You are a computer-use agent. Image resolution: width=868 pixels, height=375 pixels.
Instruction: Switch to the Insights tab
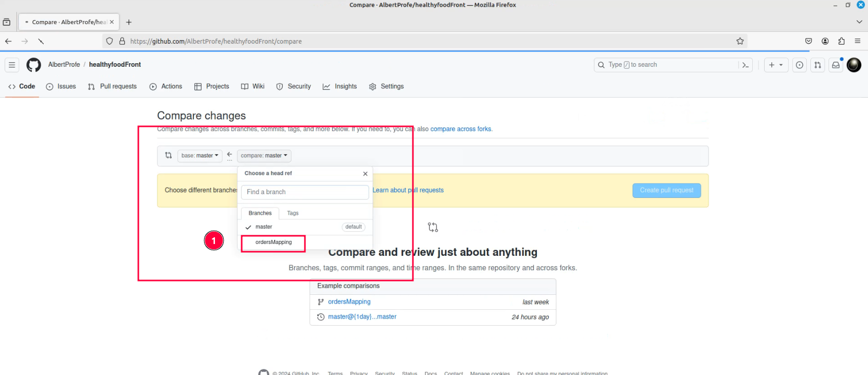tap(340, 86)
